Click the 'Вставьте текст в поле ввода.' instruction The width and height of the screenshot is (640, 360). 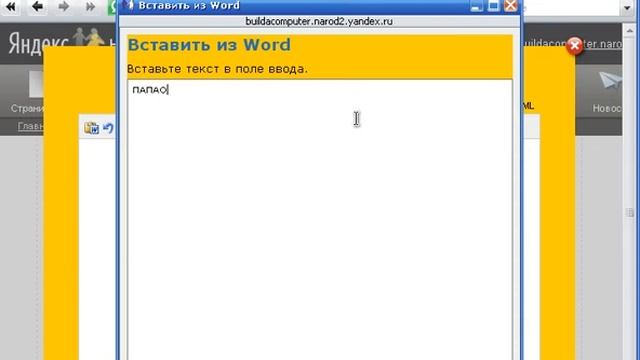pos(217,69)
